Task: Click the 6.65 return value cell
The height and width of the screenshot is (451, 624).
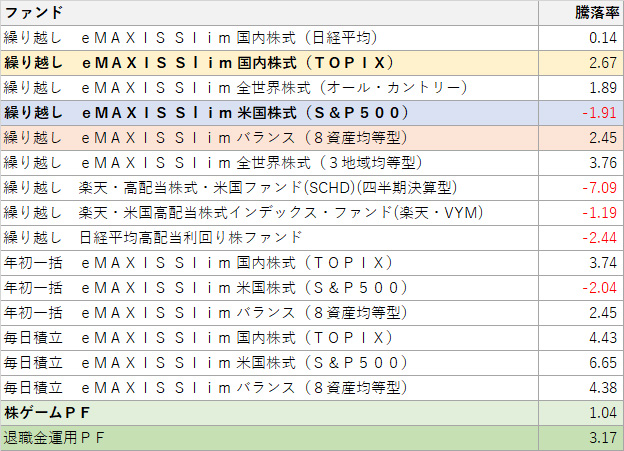Action: (600, 362)
